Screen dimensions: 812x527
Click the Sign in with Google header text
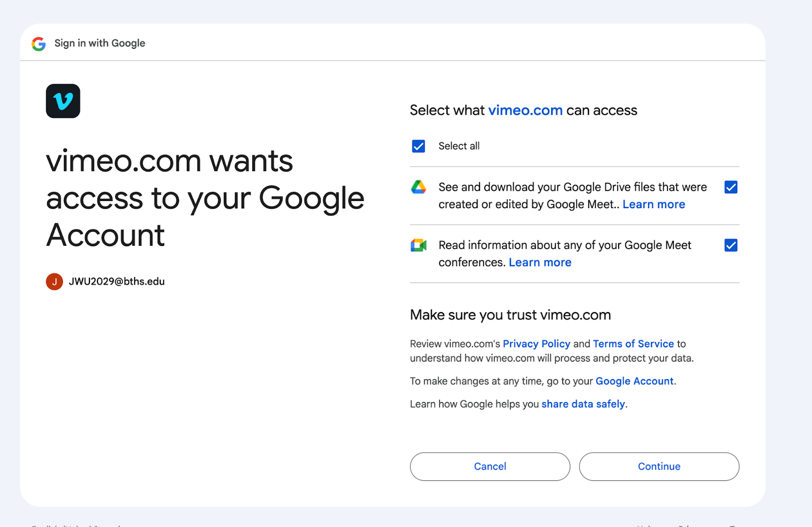click(x=100, y=43)
